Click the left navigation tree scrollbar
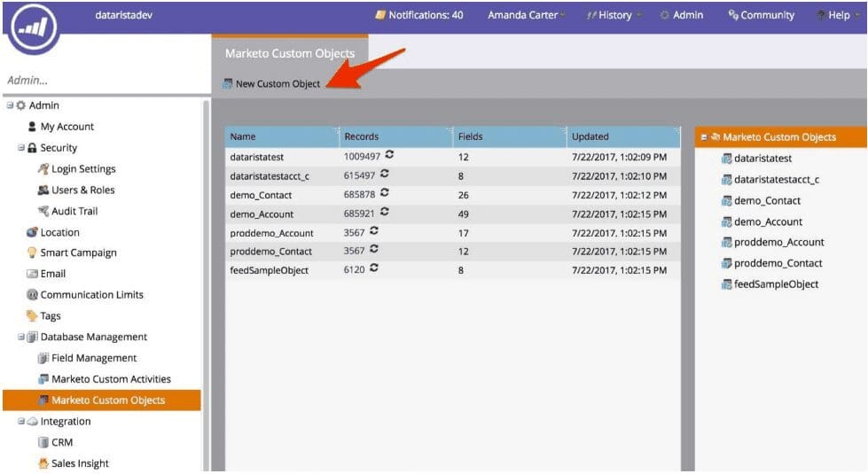868x474 pixels. point(207,284)
